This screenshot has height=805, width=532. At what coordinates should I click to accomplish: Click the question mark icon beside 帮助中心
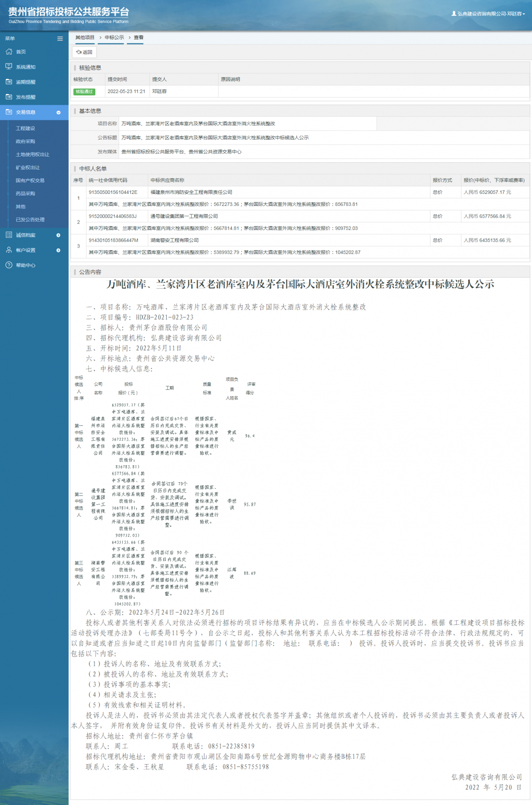coord(9,265)
